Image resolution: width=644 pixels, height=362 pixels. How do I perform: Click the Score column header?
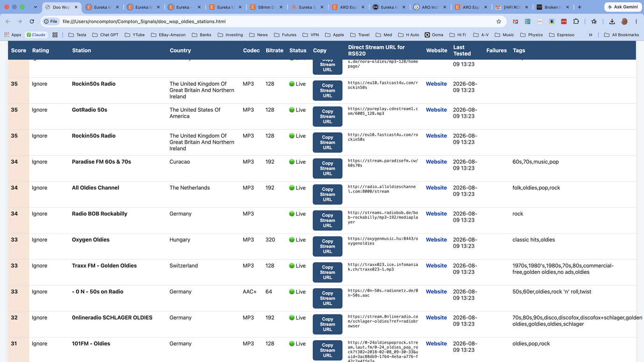point(19,50)
